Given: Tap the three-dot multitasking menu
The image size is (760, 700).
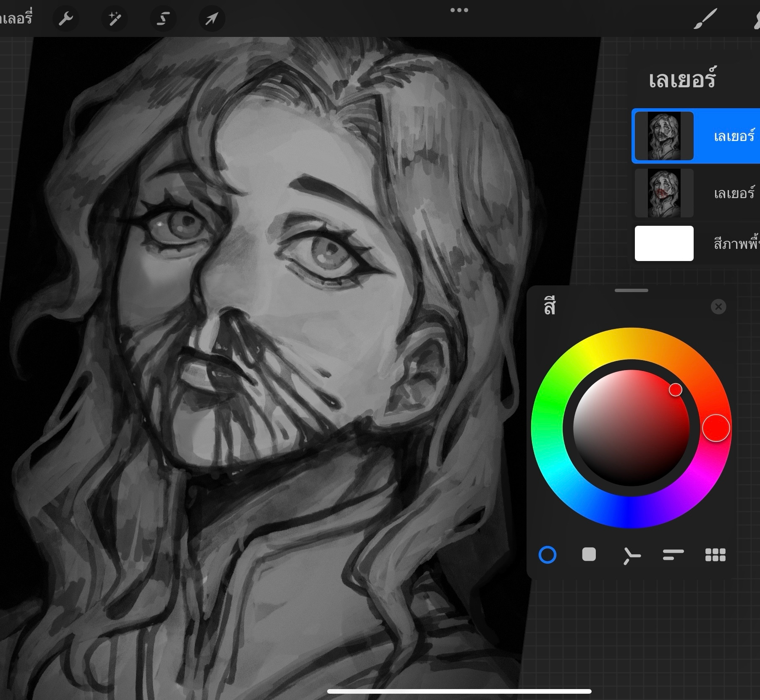Looking at the screenshot, I should tap(459, 10).
